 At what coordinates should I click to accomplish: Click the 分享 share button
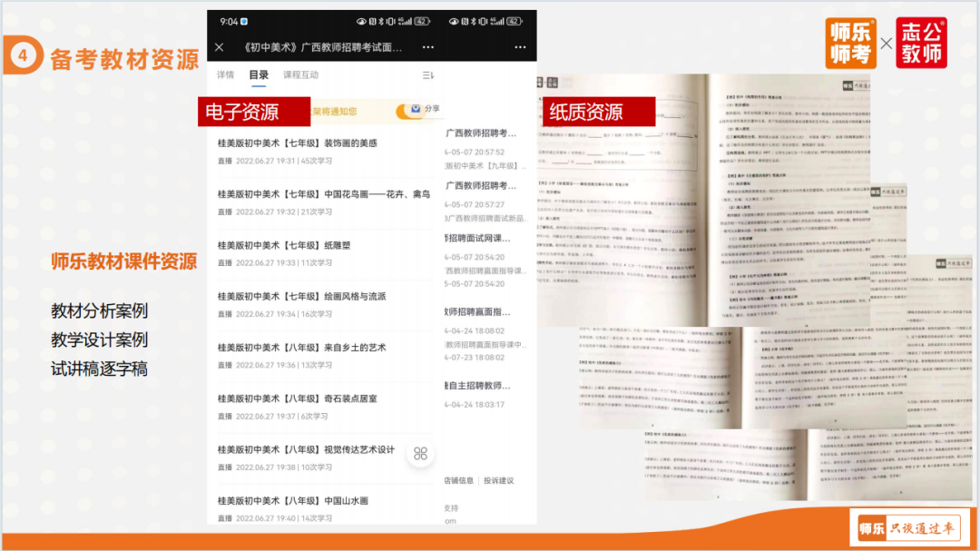pos(432,108)
